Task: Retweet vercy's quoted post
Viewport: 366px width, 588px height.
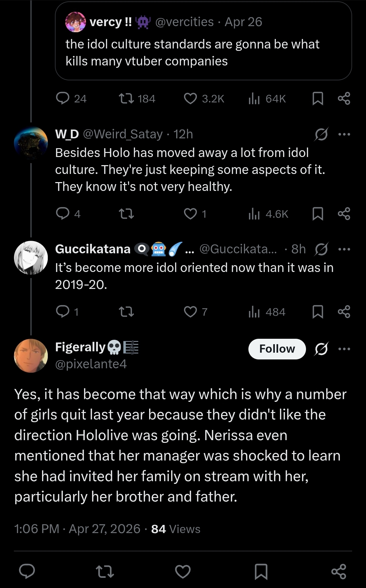Action: 126,99
